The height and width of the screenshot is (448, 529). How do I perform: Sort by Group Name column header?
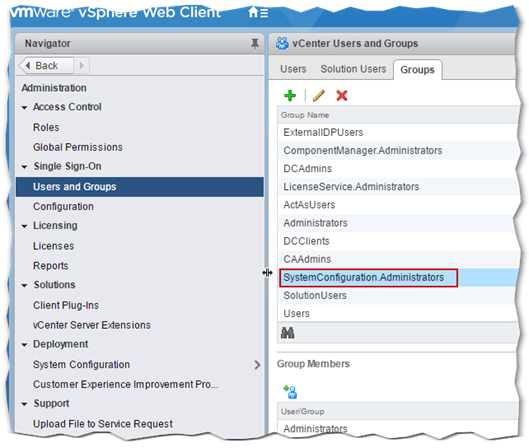point(398,115)
